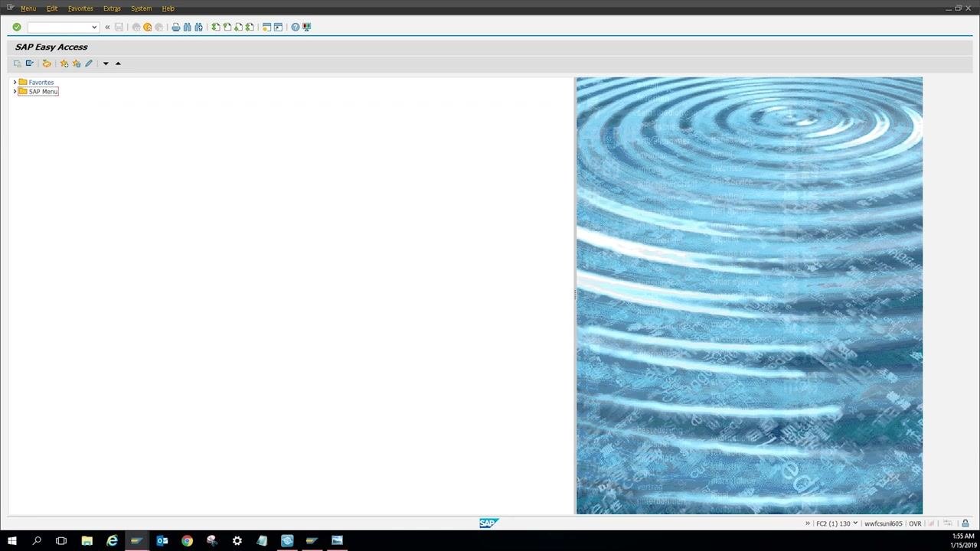The image size is (980, 551).
Task: Click the Find binoculars icon
Action: 187,27
